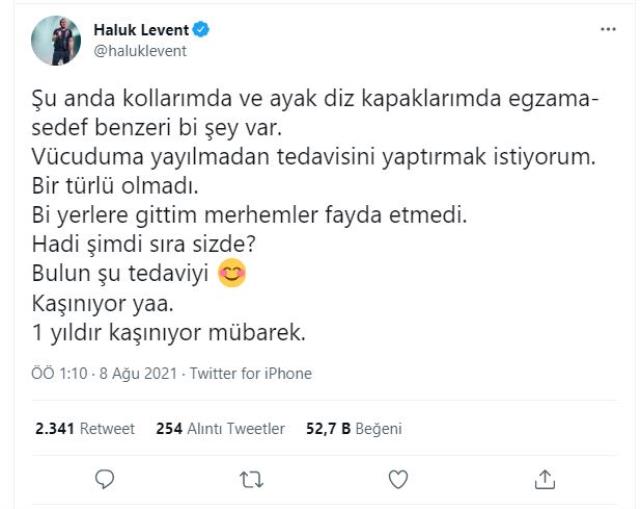This screenshot has height=509, width=640.
Task: Click the Haluk Levent display name
Action: (x=140, y=30)
